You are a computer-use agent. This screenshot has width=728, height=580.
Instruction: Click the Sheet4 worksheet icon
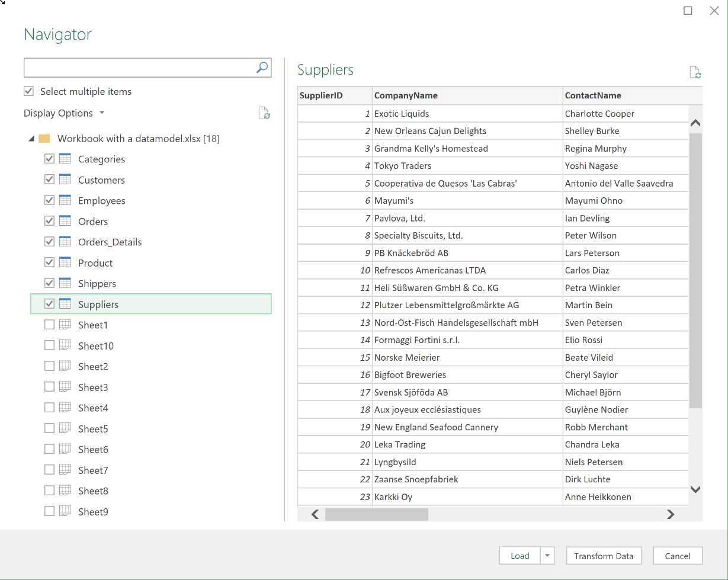click(65, 408)
